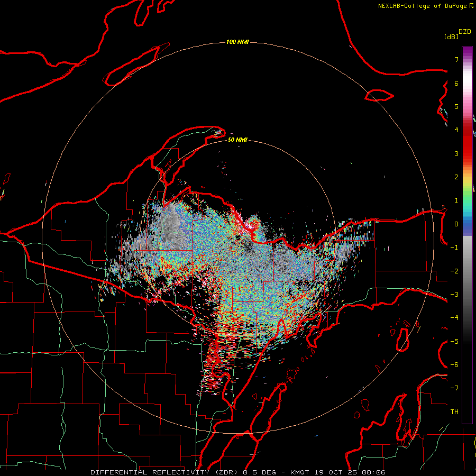Screen dimensions: 476x476
Task: Click the NEXLAB-College of DuPage credit text
Action: 422,6
